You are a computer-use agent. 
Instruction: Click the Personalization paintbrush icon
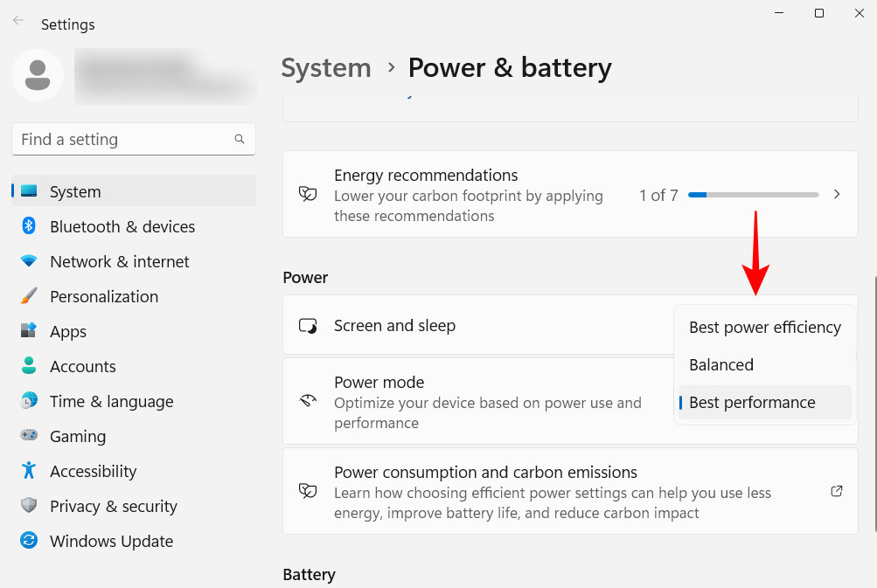point(29,296)
